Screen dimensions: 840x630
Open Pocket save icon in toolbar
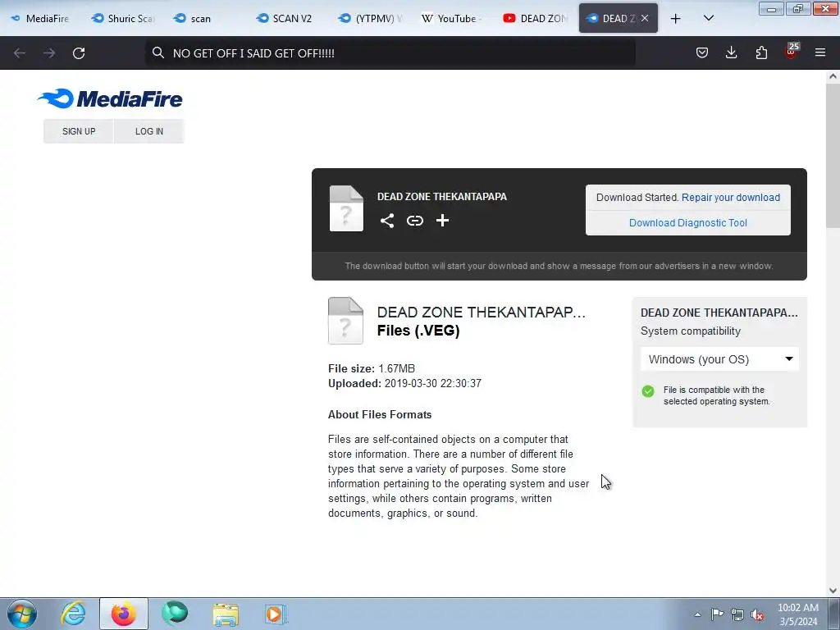(702, 52)
